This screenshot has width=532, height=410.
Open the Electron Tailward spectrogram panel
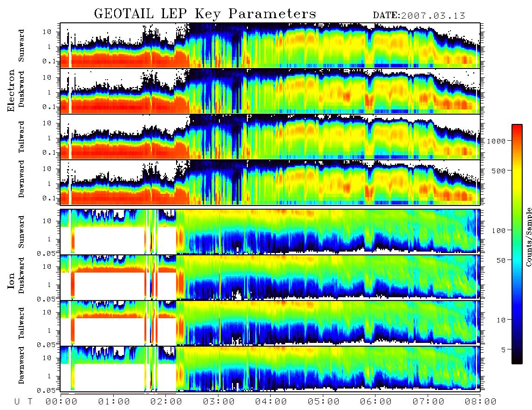270,137
